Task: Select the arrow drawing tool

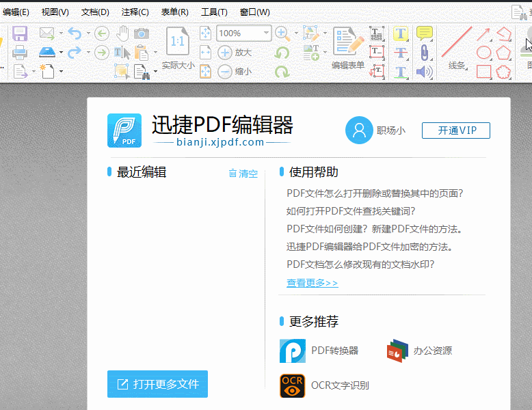Action: (483, 34)
